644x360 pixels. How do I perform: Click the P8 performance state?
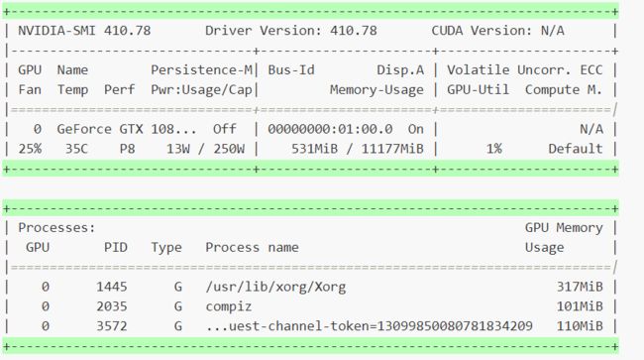[128, 149]
